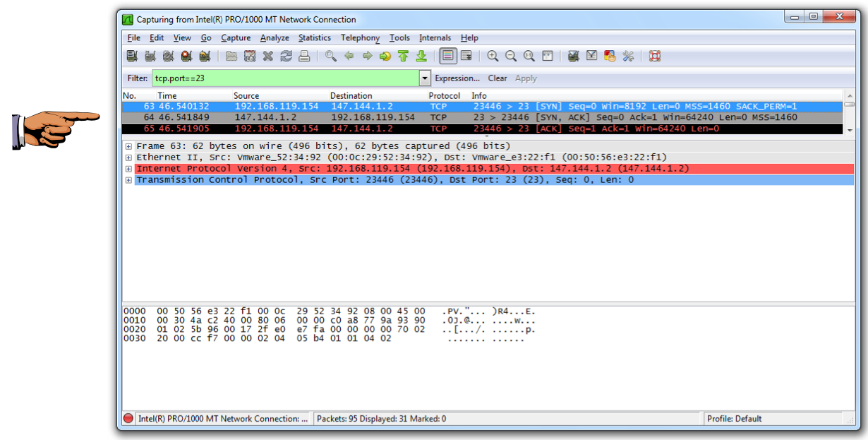The image size is (868, 440).
Task: Jump to the first packet icon
Action: tap(403, 57)
